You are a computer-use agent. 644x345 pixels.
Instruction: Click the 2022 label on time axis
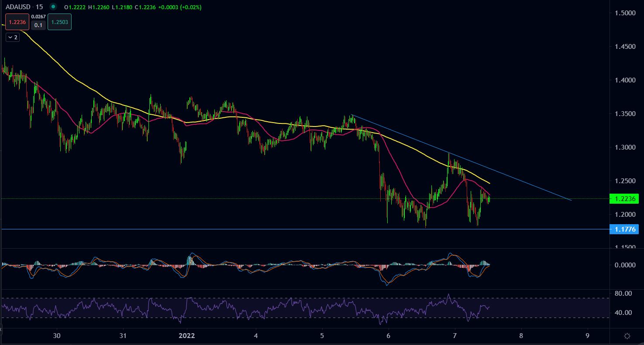(x=187, y=336)
